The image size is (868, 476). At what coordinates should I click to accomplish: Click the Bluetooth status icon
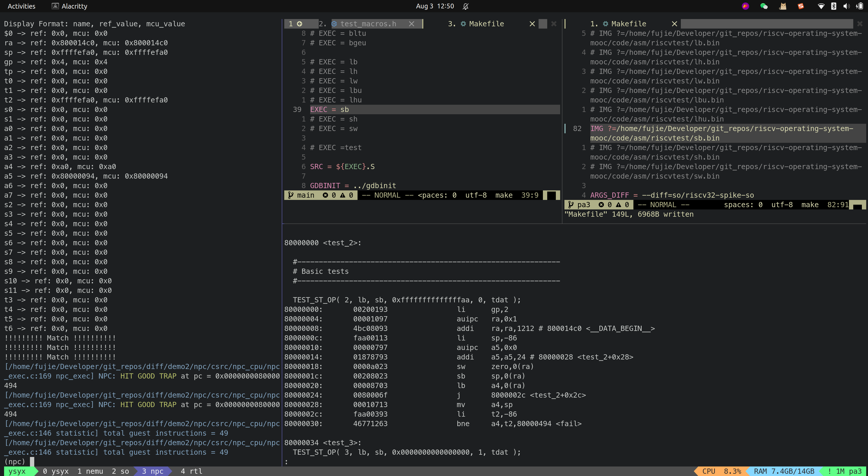tap(834, 6)
